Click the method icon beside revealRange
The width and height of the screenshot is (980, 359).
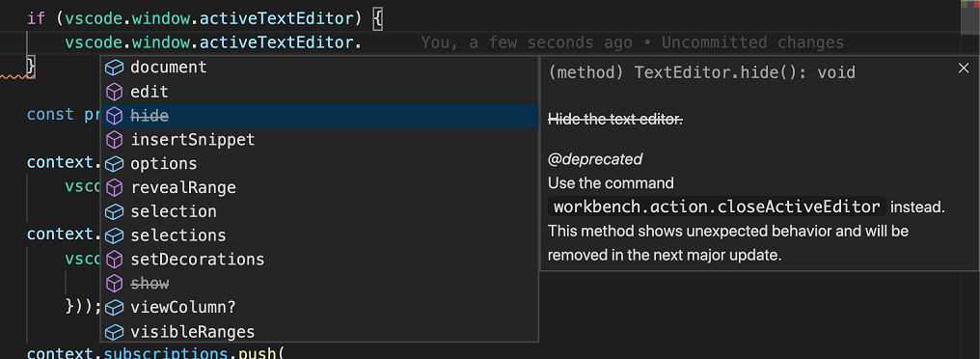click(115, 187)
